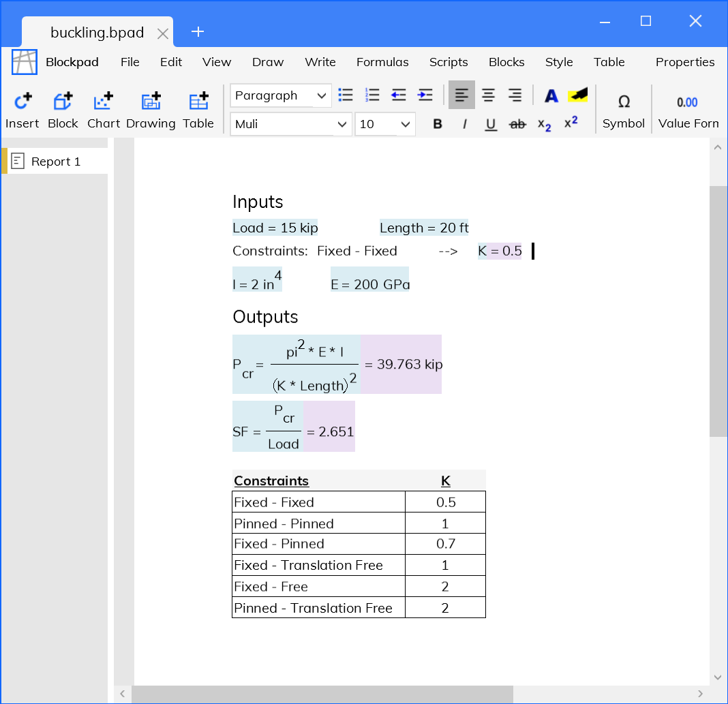Viewport: 728px width, 704px height.
Task: Insert a new Block
Action: point(63,102)
